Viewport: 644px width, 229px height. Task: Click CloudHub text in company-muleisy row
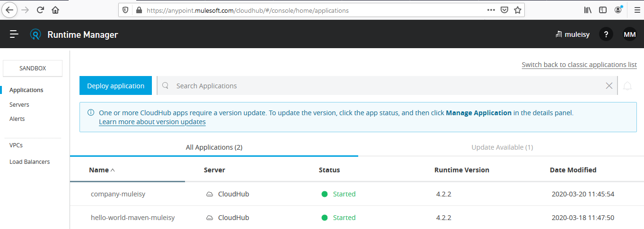(x=234, y=194)
